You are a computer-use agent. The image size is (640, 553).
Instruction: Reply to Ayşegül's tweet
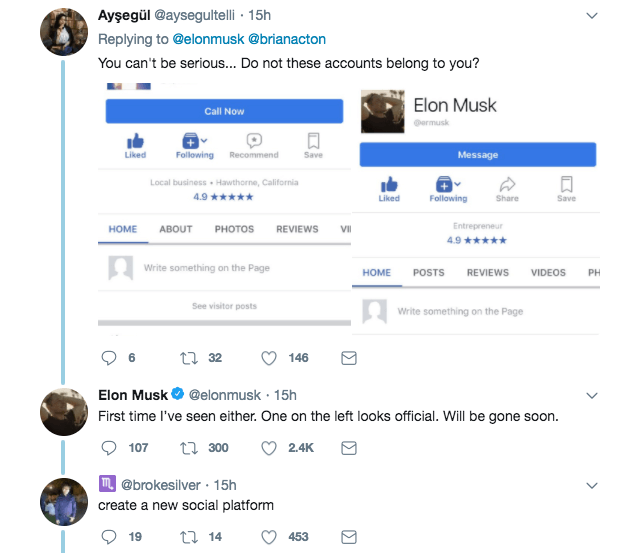[x=111, y=358]
